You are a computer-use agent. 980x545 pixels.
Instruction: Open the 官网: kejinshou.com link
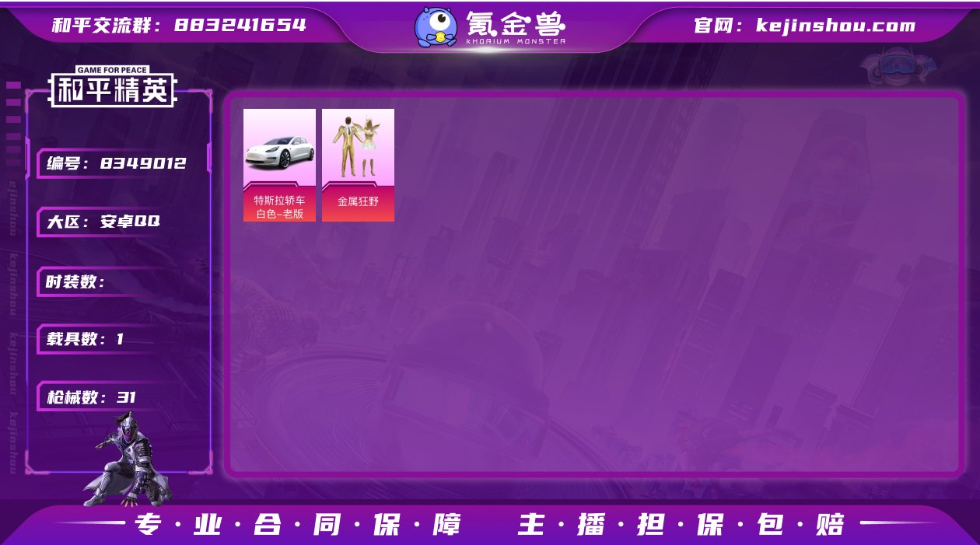click(804, 26)
